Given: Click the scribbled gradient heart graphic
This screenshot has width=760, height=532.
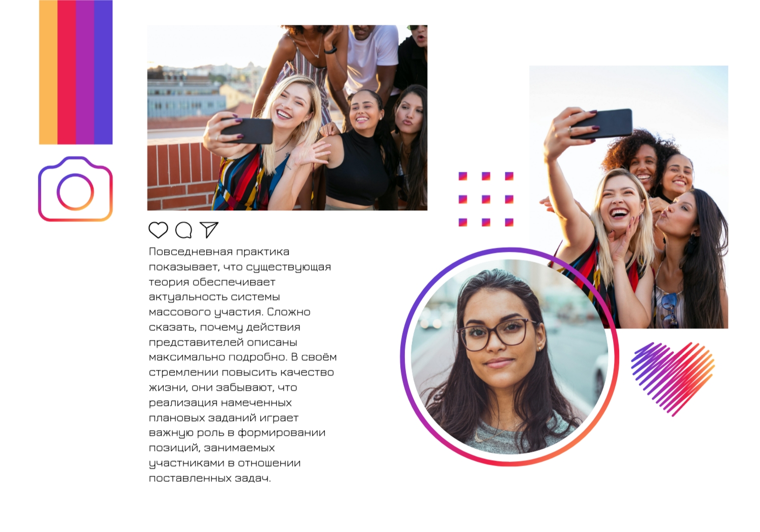Looking at the screenshot, I should click(x=673, y=378).
